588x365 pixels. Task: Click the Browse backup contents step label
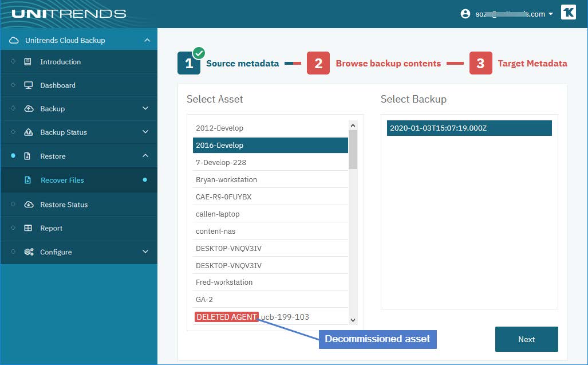coord(388,64)
